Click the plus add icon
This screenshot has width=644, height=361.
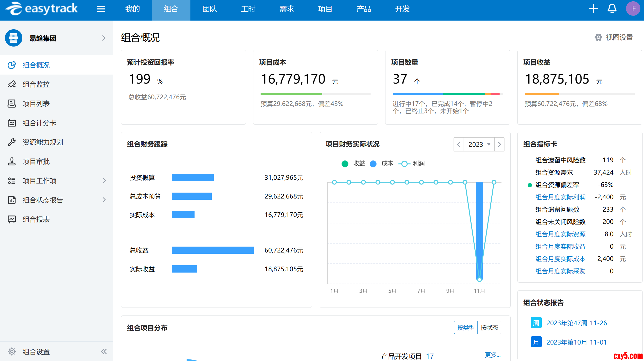point(593,8)
